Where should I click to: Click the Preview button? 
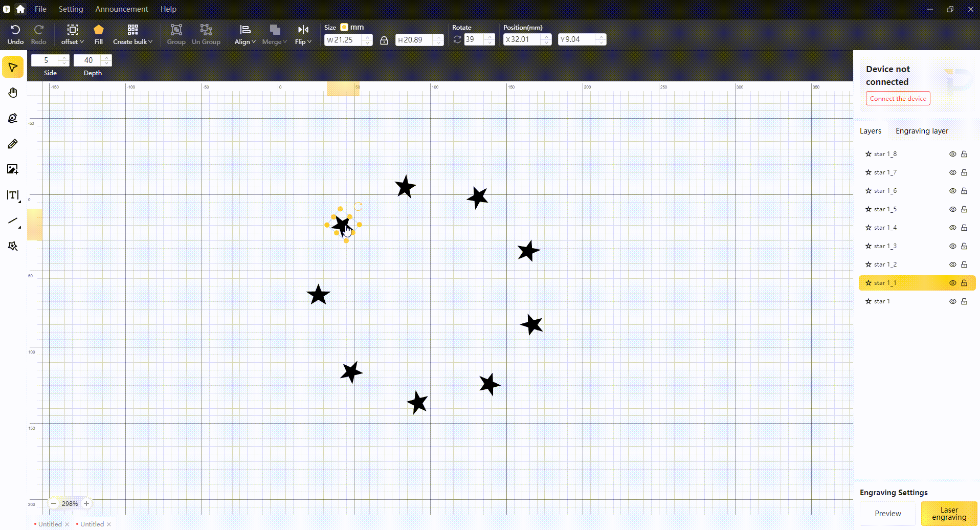point(888,514)
